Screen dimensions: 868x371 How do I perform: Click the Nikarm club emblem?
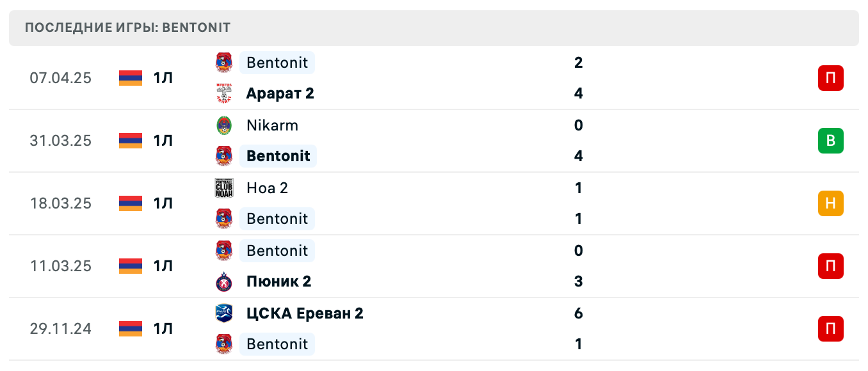coord(223,125)
